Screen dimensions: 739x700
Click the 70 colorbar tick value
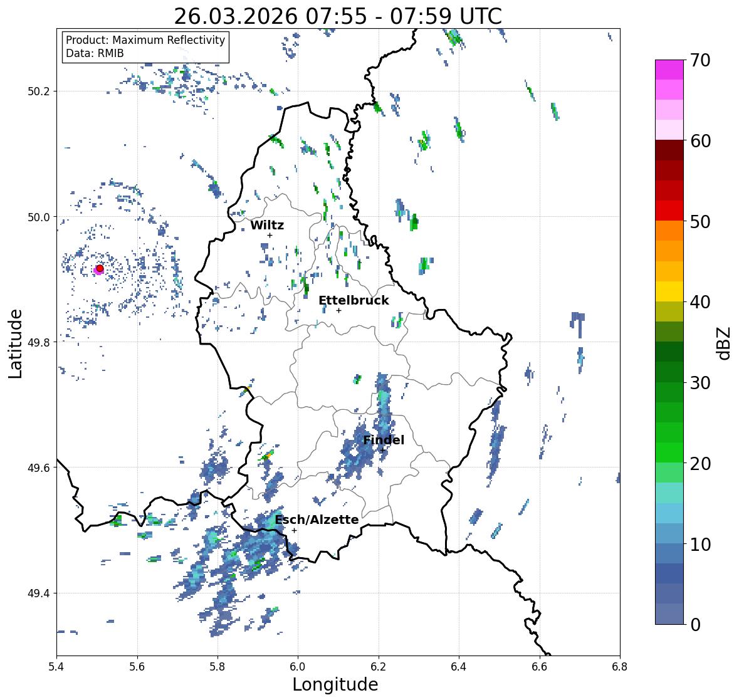(x=700, y=60)
